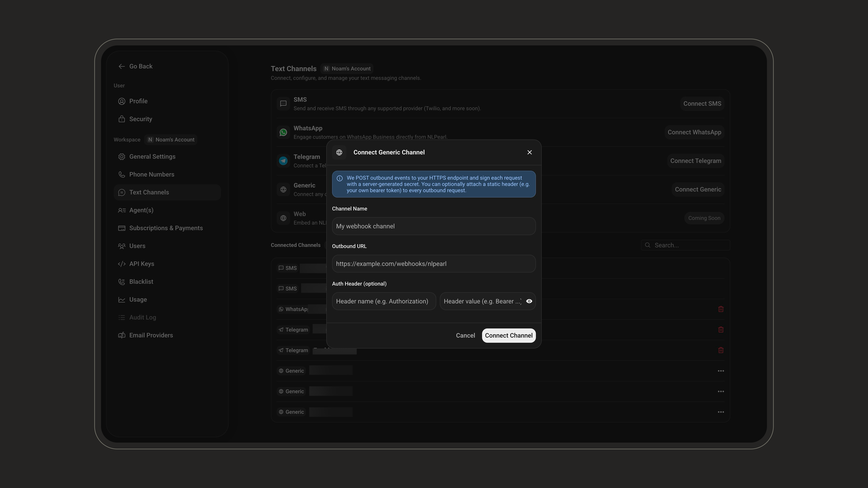Click the Connect Telegram button
This screenshot has width=868, height=488.
point(695,161)
